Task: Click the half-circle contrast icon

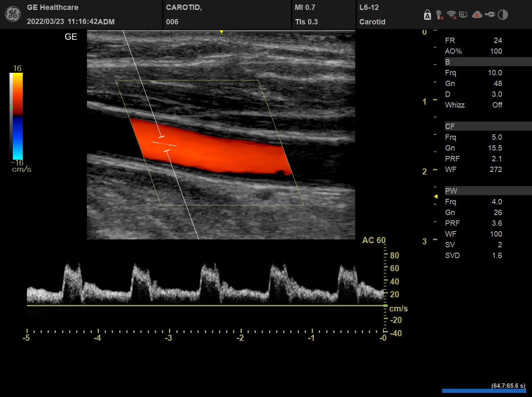Action: pos(503,15)
